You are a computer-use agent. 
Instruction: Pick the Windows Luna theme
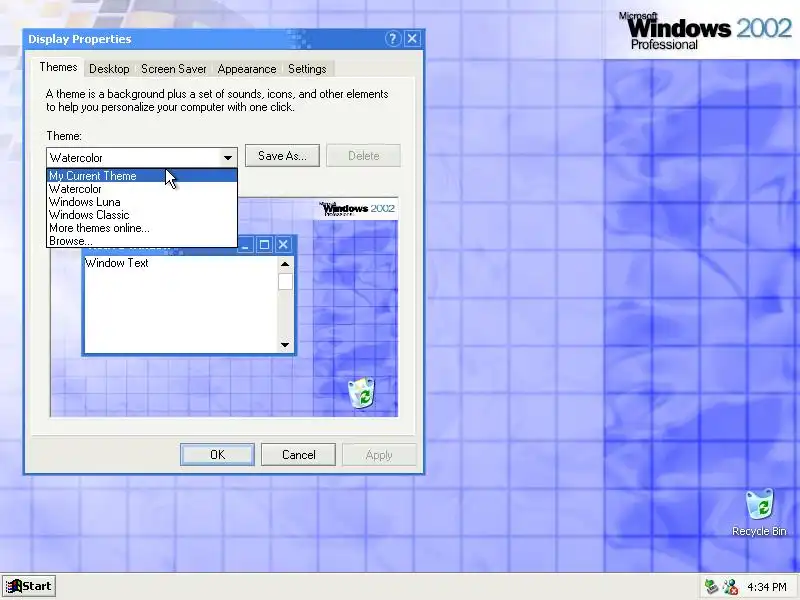142,202
